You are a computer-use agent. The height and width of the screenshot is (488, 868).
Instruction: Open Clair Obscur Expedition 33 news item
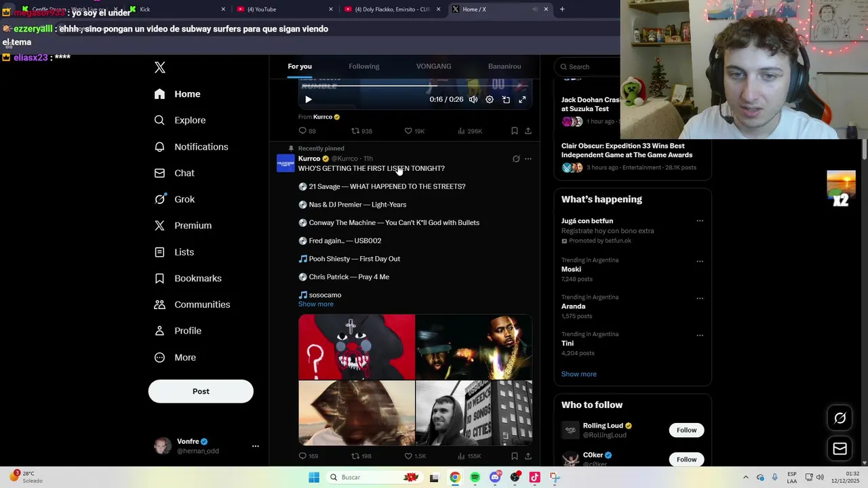coord(632,157)
